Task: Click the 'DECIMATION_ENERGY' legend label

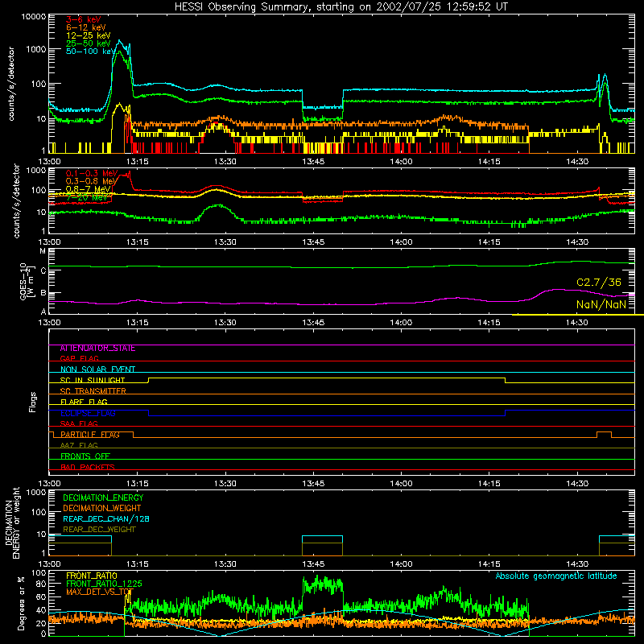Action: pos(103,497)
